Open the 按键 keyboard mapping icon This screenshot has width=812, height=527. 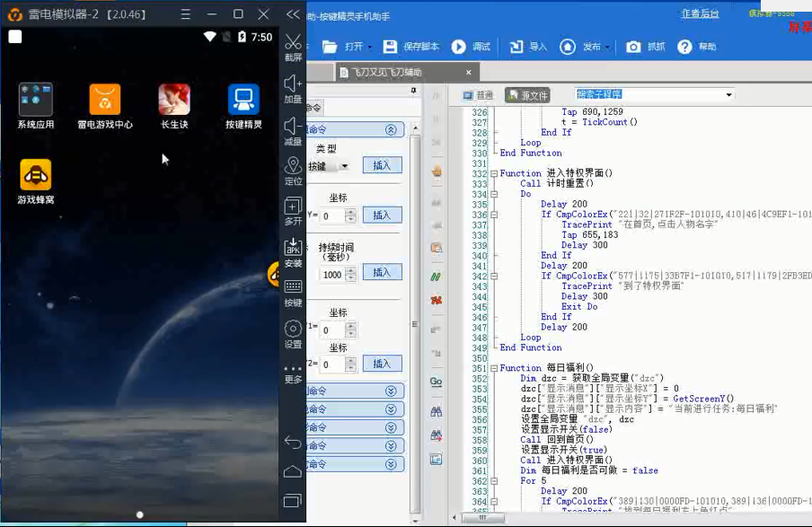coord(293,292)
